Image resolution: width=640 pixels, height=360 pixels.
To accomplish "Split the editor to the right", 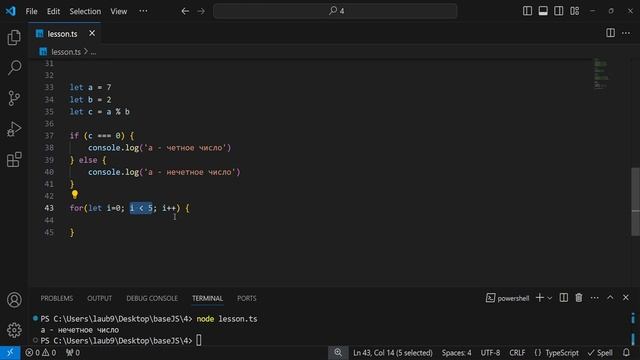I will click(x=610, y=33).
